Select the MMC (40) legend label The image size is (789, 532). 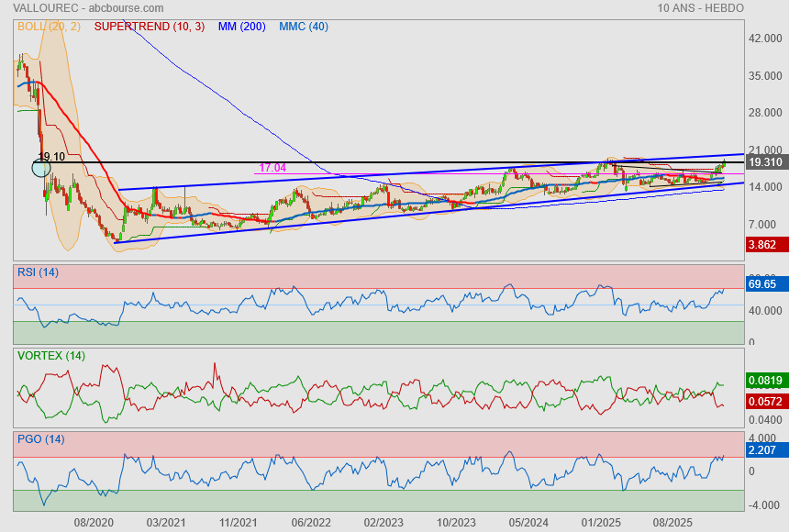coord(304,27)
